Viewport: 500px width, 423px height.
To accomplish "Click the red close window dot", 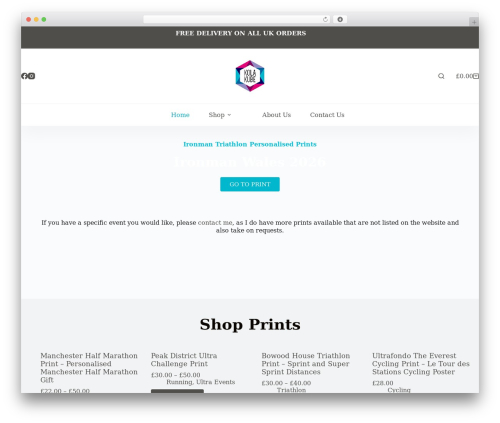I will tap(29, 20).
